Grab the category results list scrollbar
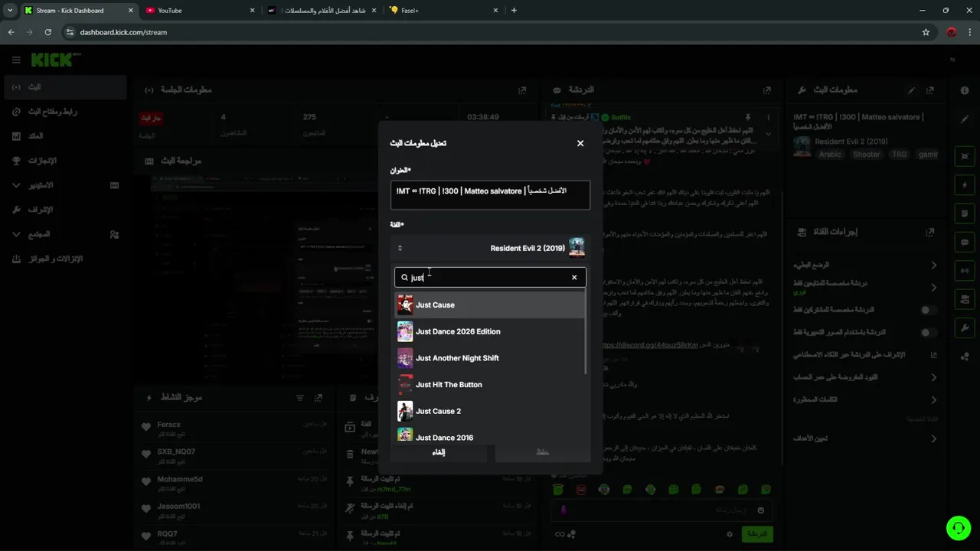 [586, 333]
